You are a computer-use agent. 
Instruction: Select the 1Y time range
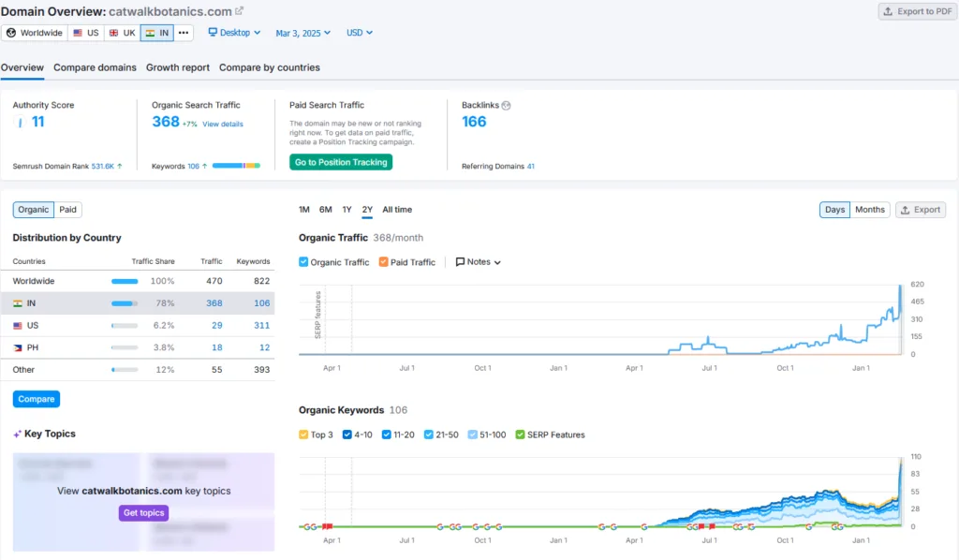tap(347, 210)
